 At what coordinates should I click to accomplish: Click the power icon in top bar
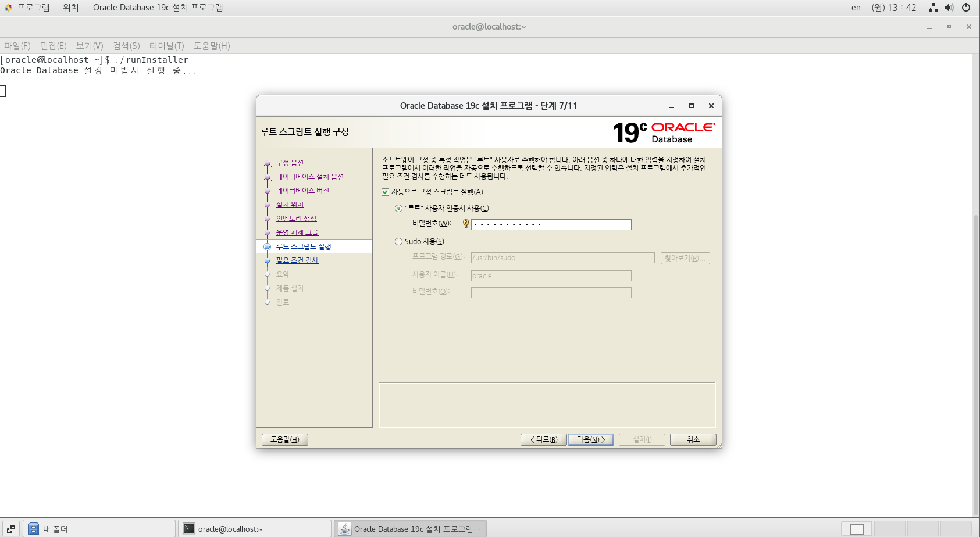tap(966, 8)
